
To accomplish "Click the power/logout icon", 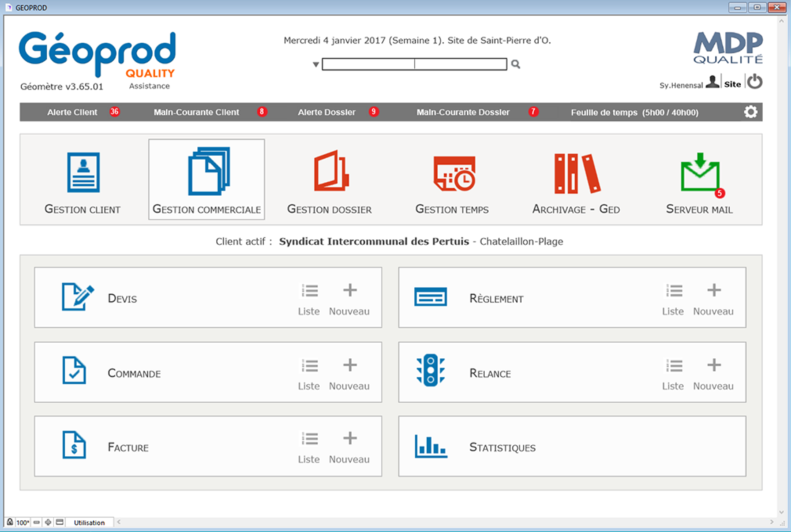I will point(754,81).
